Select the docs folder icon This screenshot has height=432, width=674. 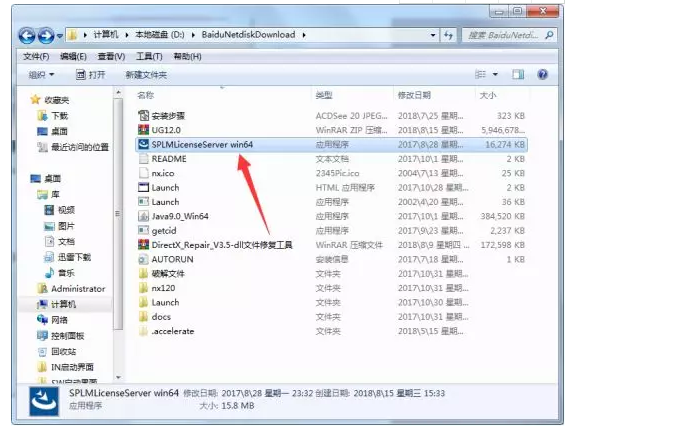point(143,317)
